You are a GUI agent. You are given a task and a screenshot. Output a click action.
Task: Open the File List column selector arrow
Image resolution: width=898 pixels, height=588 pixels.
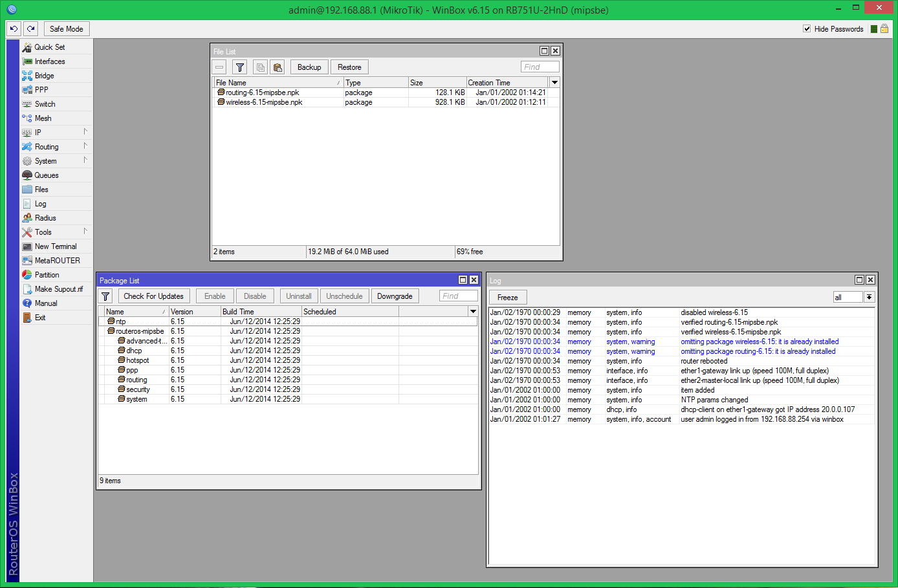[x=554, y=82]
